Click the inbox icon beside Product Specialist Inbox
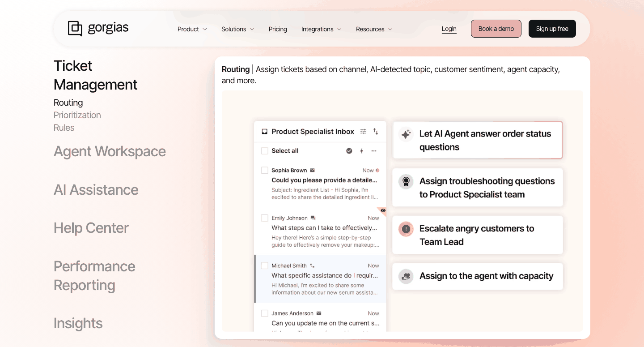The height and width of the screenshot is (347, 644). tap(264, 132)
